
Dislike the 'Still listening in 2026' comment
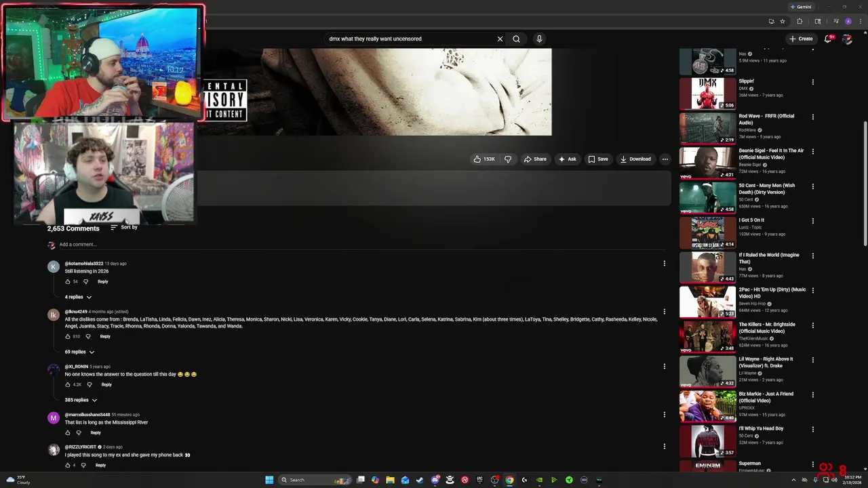[x=85, y=281]
